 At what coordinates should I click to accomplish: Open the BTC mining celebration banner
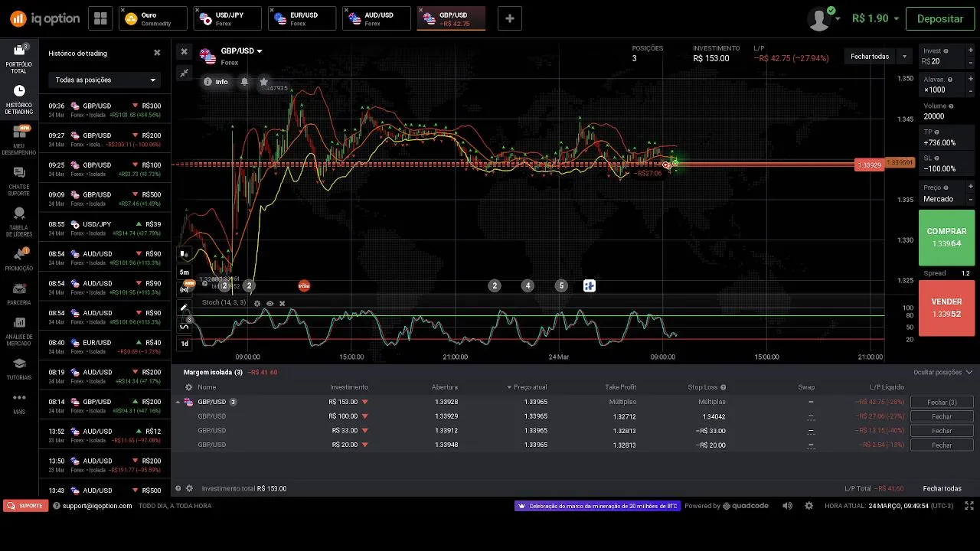(597, 506)
